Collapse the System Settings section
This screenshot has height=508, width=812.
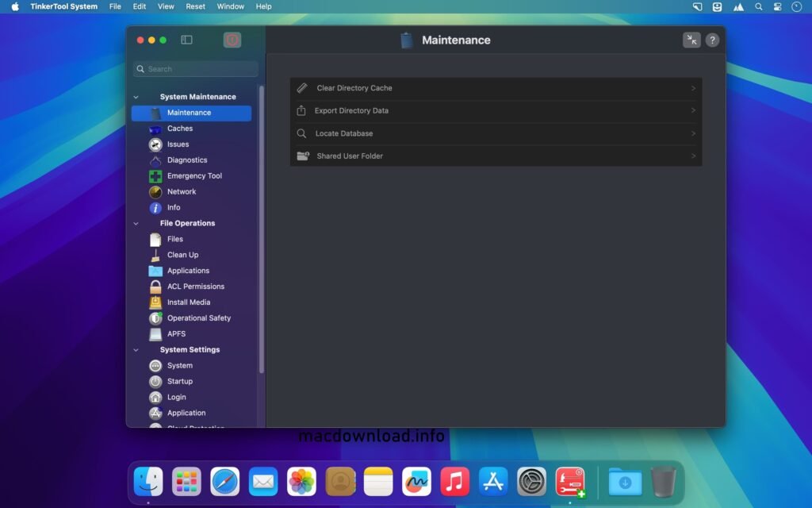point(136,349)
